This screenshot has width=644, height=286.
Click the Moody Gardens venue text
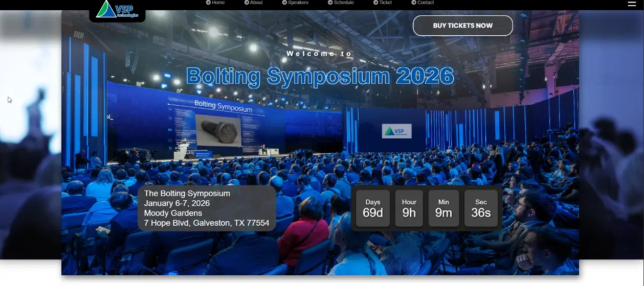(173, 213)
